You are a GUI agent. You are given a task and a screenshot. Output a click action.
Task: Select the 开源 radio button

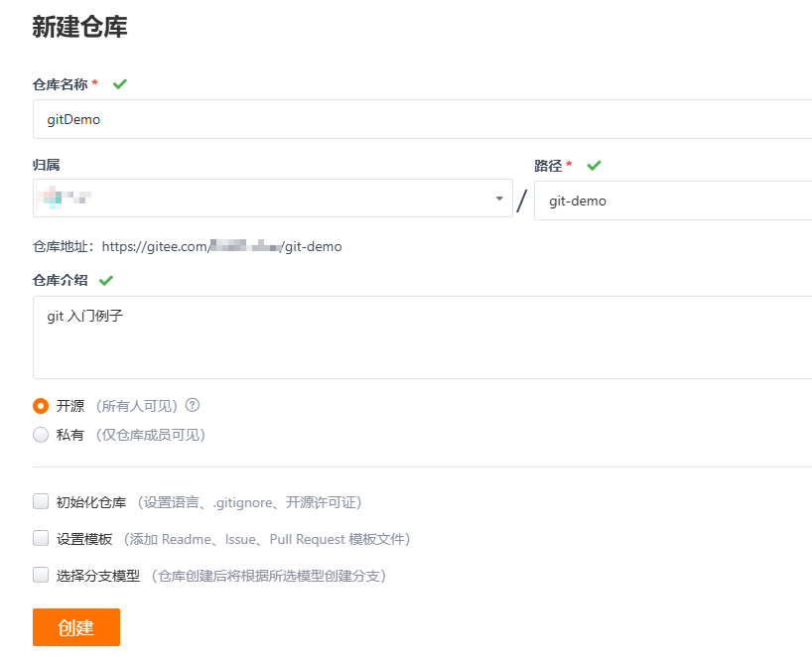[x=41, y=406]
